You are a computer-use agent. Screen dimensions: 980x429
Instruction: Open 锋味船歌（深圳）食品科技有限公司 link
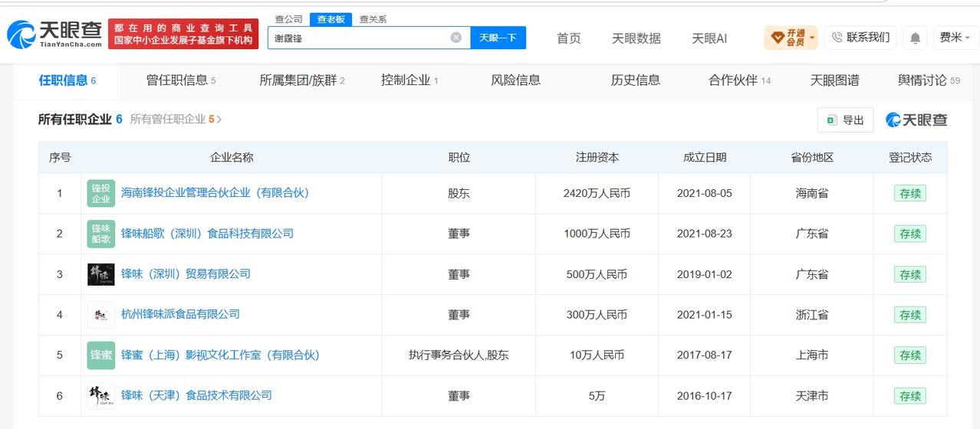[x=207, y=234]
